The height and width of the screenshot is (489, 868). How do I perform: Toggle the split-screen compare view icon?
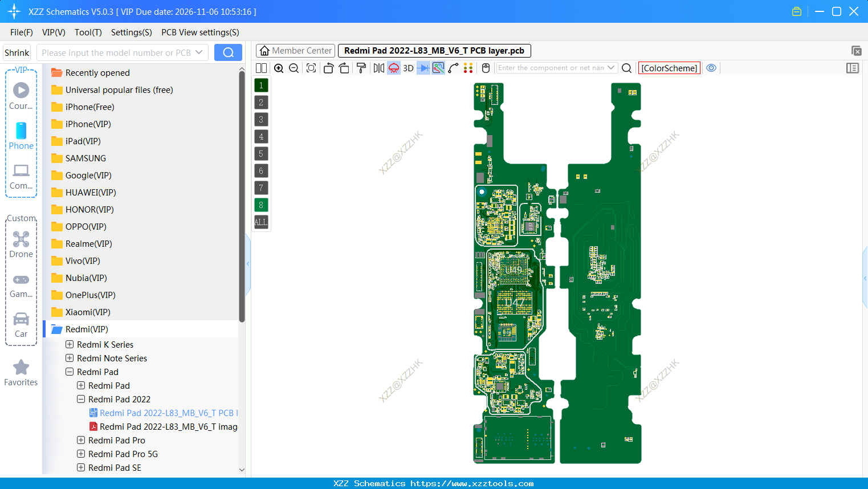(261, 68)
